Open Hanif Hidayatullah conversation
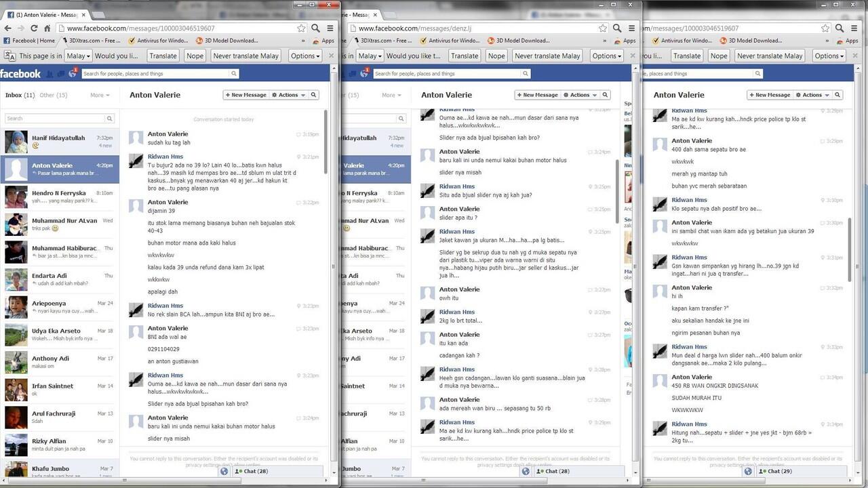The width and height of the screenshot is (868, 488). 60,142
